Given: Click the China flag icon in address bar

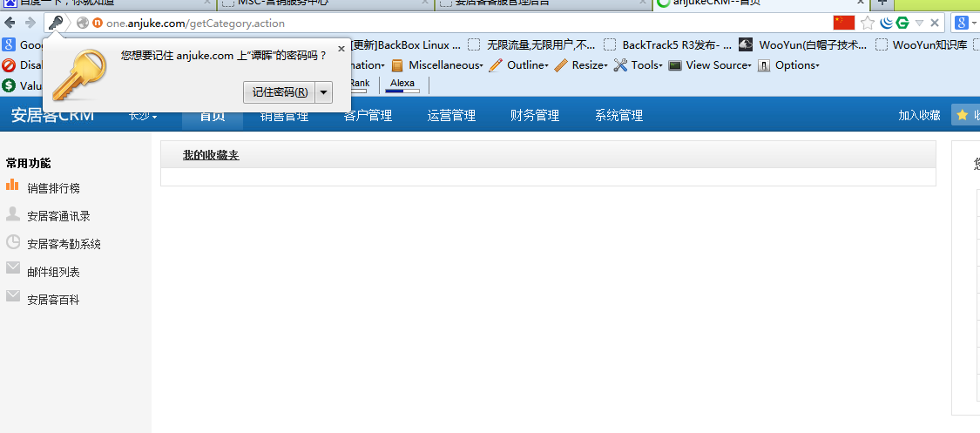Looking at the screenshot, I should pyautogui.click(x=844, y=24).
